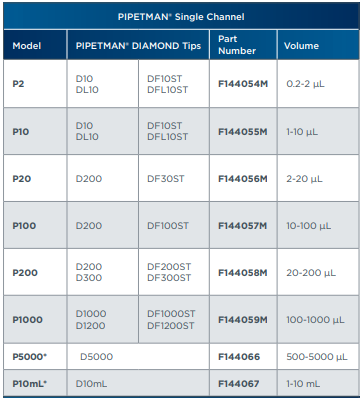
Task: Select the P10 model row label
Action: [21, 132]
